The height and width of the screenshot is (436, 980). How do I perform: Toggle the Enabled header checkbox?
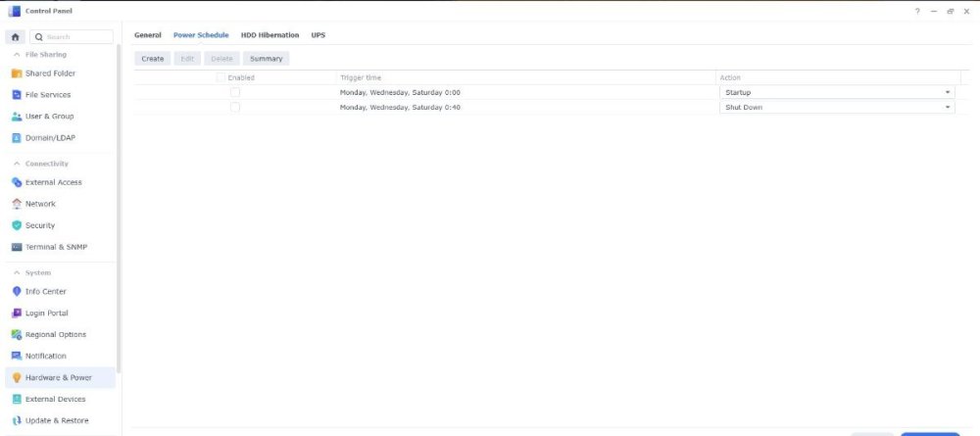[220, 77]
